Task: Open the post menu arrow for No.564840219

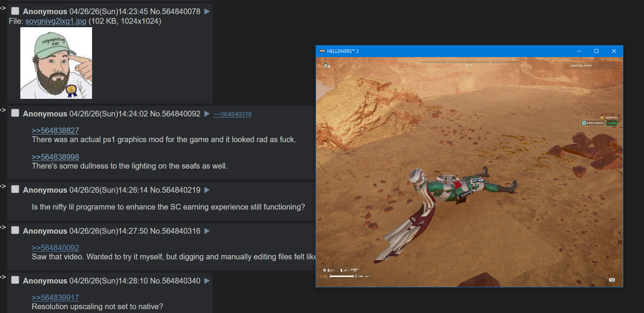Action: (207, 190)
